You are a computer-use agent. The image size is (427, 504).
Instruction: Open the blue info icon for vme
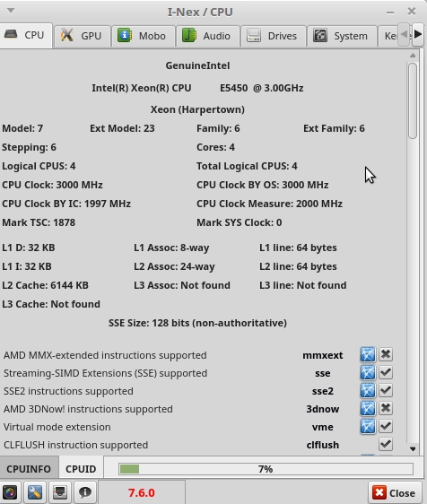pos(368,427)
